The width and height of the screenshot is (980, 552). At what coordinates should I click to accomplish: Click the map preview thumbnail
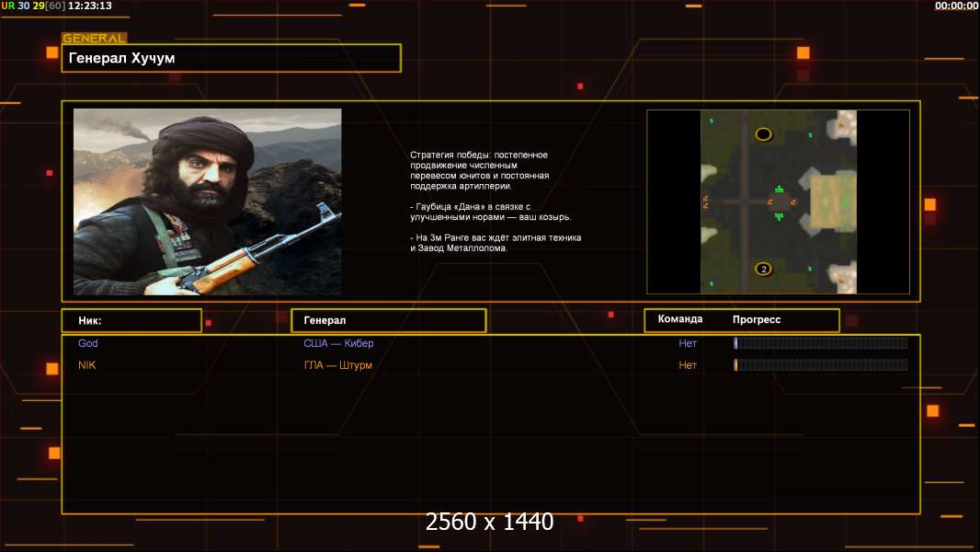point(778,201)
